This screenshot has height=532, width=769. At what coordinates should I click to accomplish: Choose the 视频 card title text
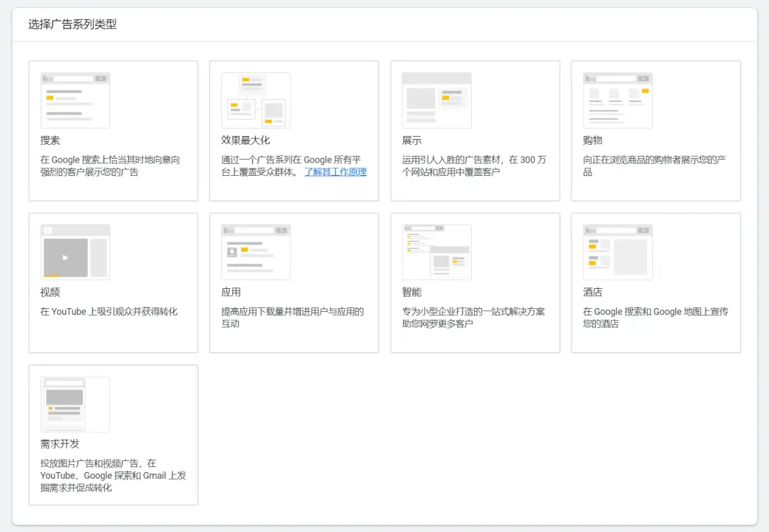[x=50, y=293]
